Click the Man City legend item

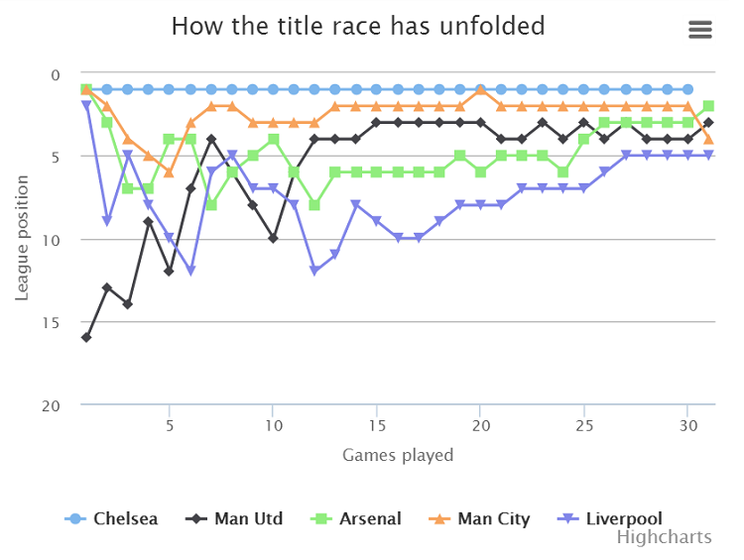coord(493,518)
